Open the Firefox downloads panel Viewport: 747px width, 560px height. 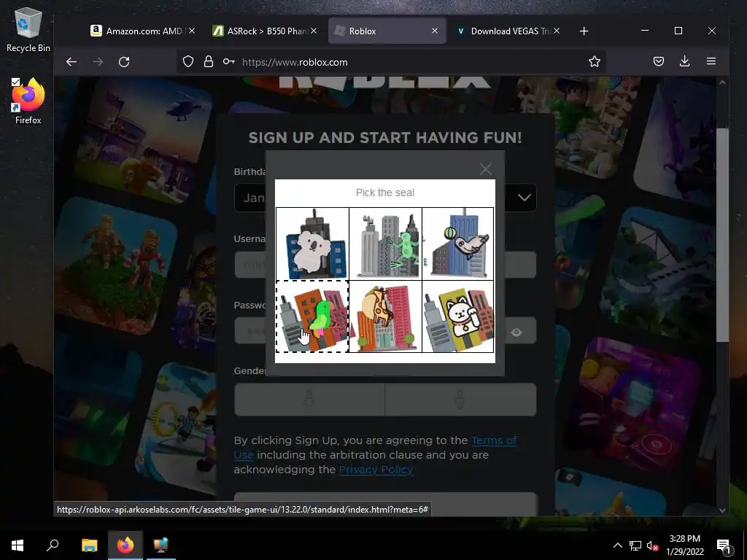coord(684,61)
